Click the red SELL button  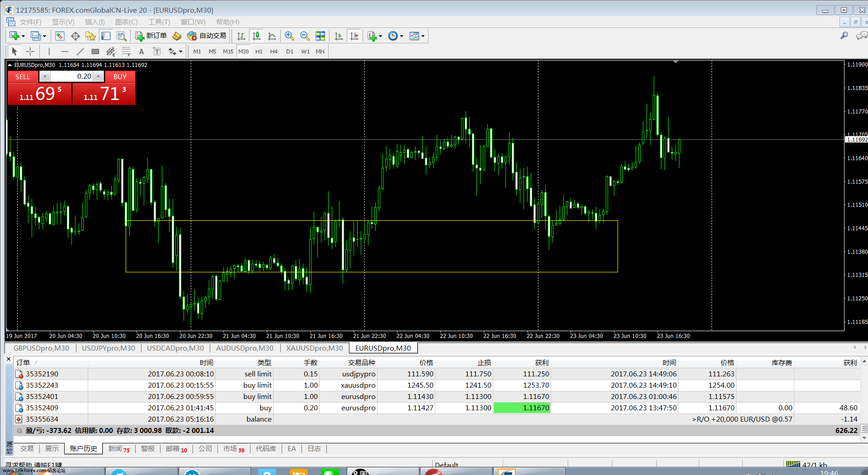(23, 76)
